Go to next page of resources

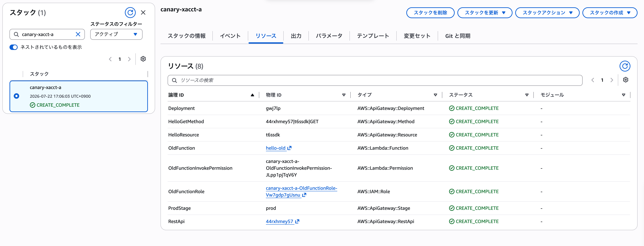[611, 80]
